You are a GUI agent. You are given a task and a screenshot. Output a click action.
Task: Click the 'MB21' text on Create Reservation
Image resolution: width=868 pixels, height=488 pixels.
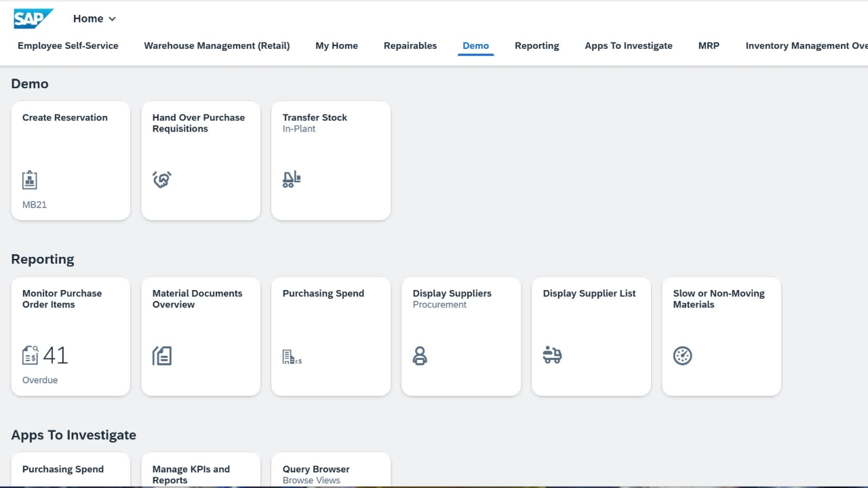click(x=35, y=205)
